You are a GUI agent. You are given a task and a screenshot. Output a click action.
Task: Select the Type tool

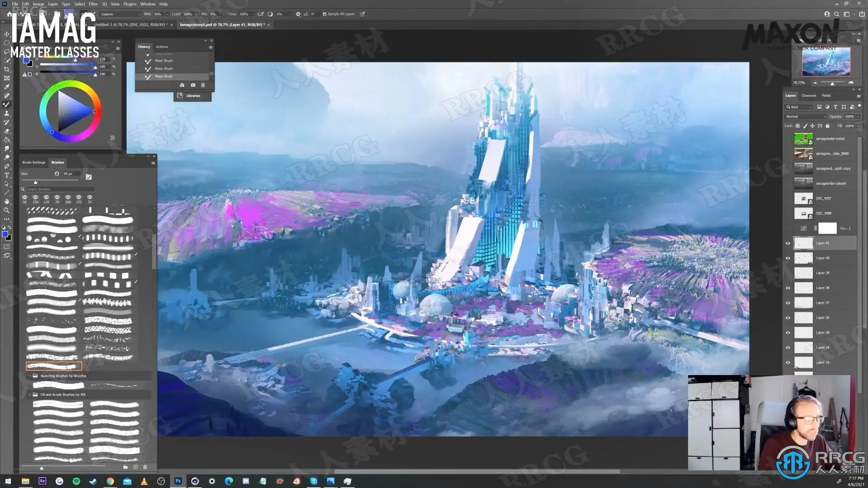7,175
